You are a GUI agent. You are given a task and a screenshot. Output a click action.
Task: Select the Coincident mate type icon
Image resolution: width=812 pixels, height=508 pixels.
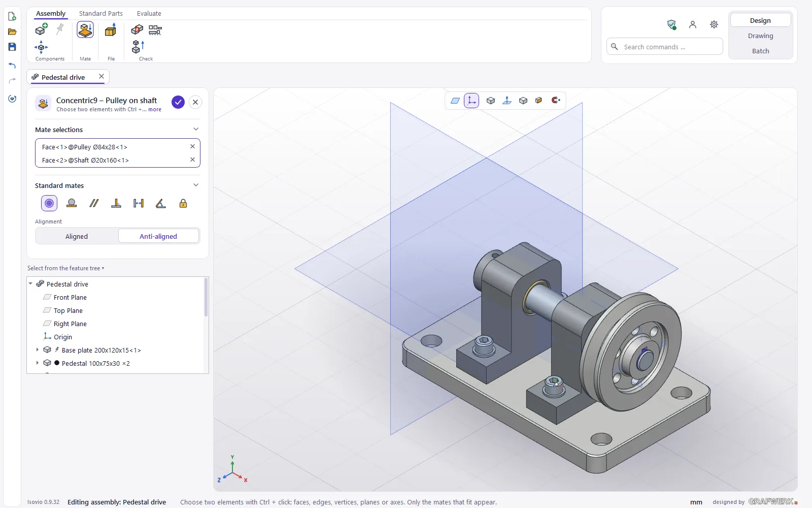point(72,203)
